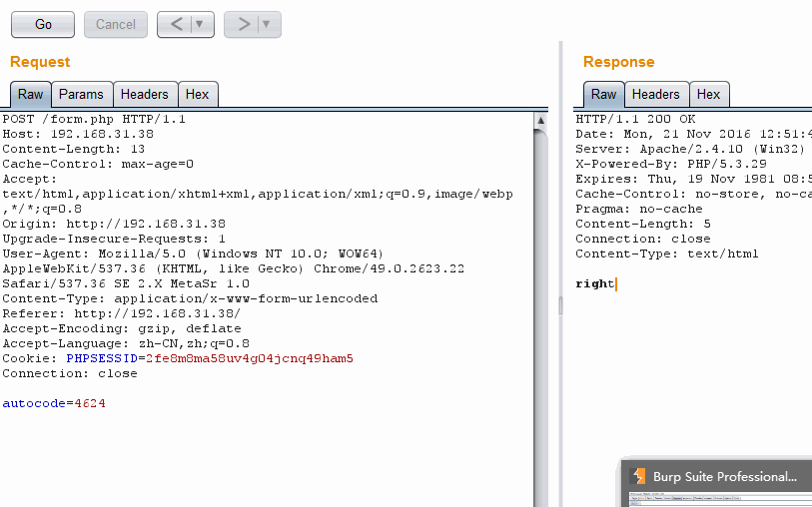
Task: Select the Response Raw tab
Action: tap(604, 94)
